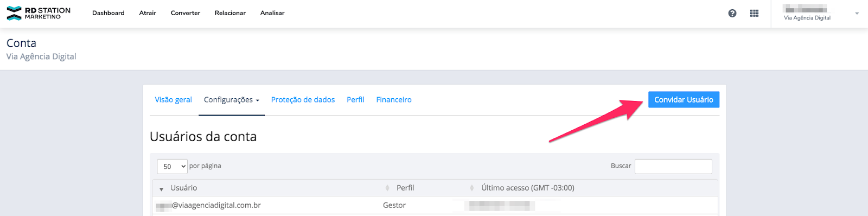
Task: Focus the Buscar search field
Action: click(x=673, y=166)
